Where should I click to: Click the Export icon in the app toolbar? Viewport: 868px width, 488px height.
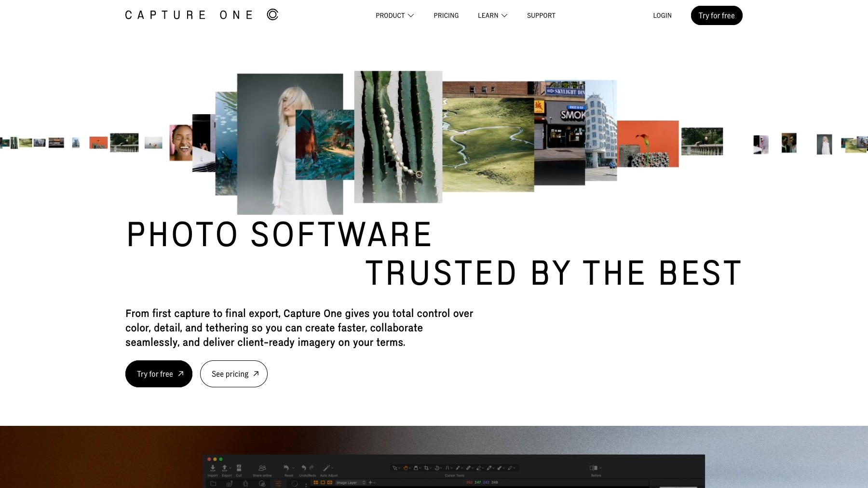pos(224,468)
